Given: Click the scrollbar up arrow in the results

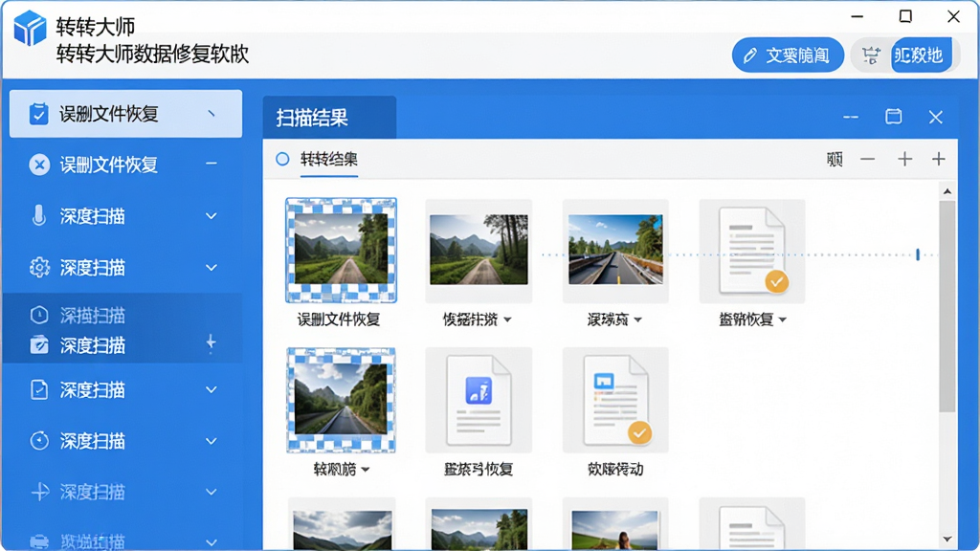Looking at the screenshot, I should [947, 191].
